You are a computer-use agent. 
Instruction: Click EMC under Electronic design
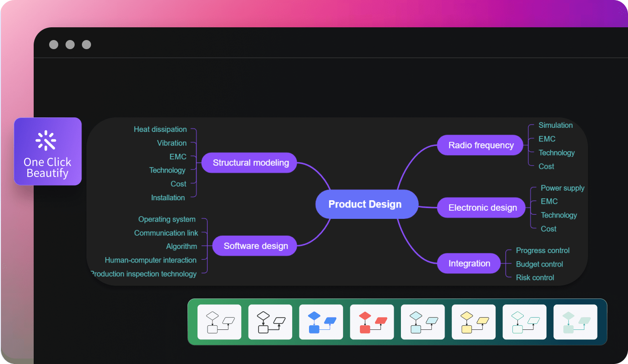(549, 201)
